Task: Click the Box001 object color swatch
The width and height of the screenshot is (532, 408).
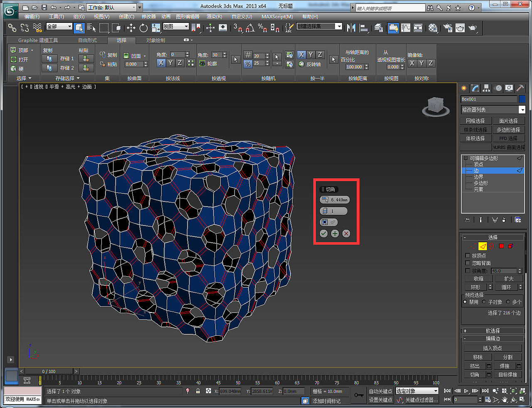Action: tap(522, 99)
